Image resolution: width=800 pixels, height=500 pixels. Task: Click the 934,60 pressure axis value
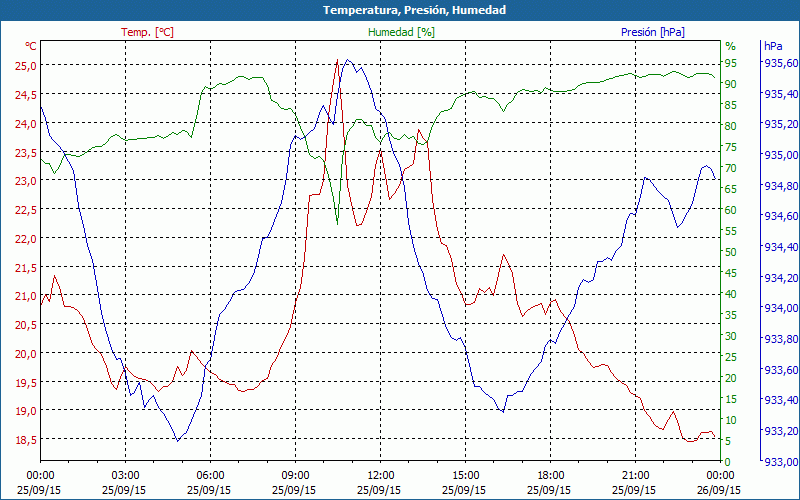click(781, 216)
